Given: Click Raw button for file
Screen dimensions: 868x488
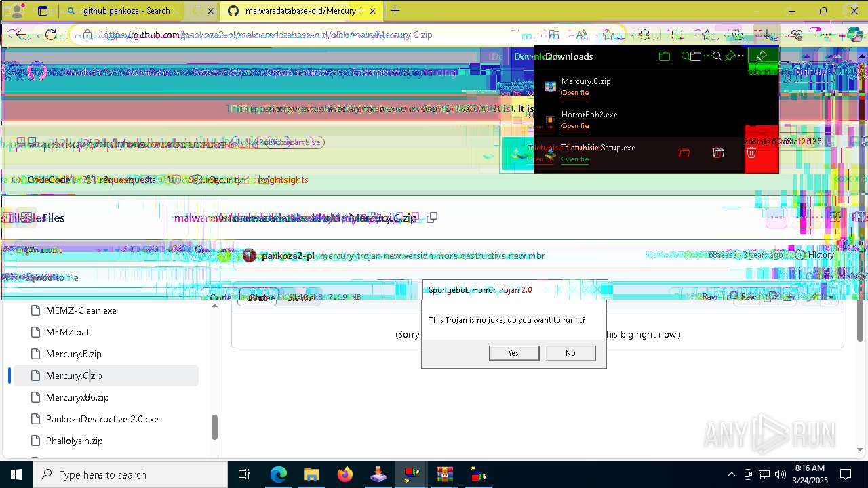Looking at the screenshot, I should 748,297.
